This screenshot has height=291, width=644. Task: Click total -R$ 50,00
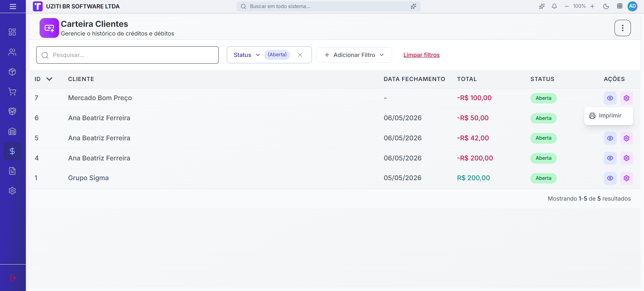[473, 118]
